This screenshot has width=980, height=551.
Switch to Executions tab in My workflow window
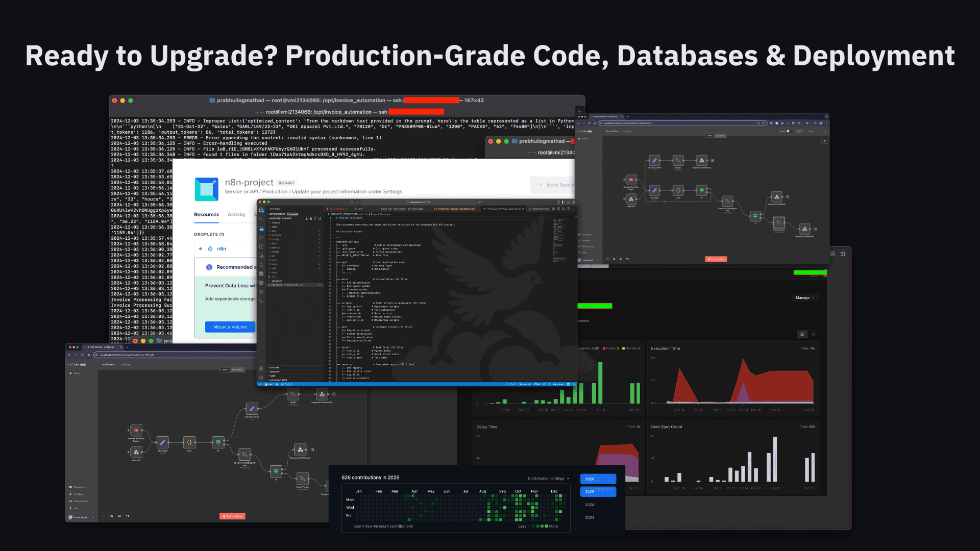click(x=720, y=136)
